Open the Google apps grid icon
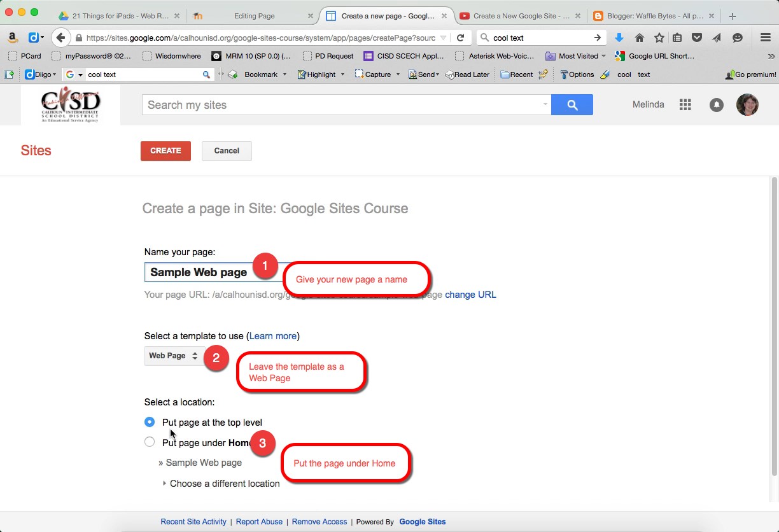Image resolution: width=779 pixels, height=532 pixels. click(x=685, y=104)
